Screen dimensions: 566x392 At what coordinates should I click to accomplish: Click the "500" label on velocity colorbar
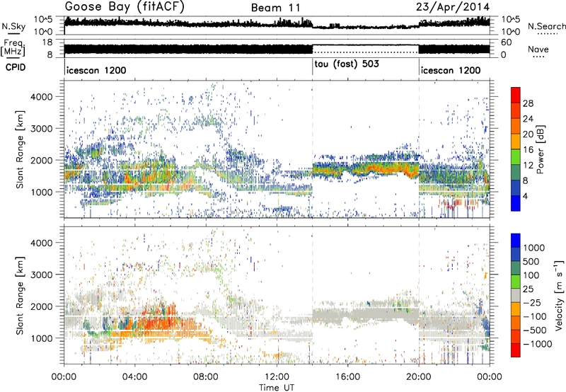pos(531,262)
